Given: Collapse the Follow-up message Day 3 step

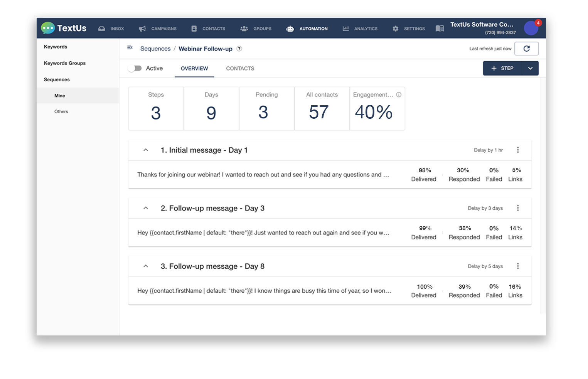Looking at the screenshot, I should point(146,208).
